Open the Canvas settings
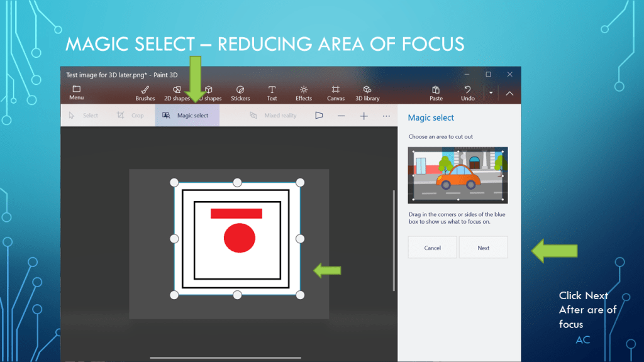 336,93
